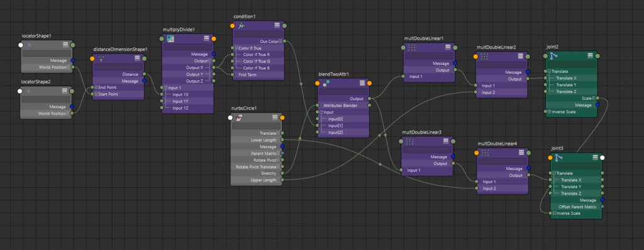Collapse Input 1 on multiplyDivide1
Screen dimensions: 644x250
click(165, 88)
